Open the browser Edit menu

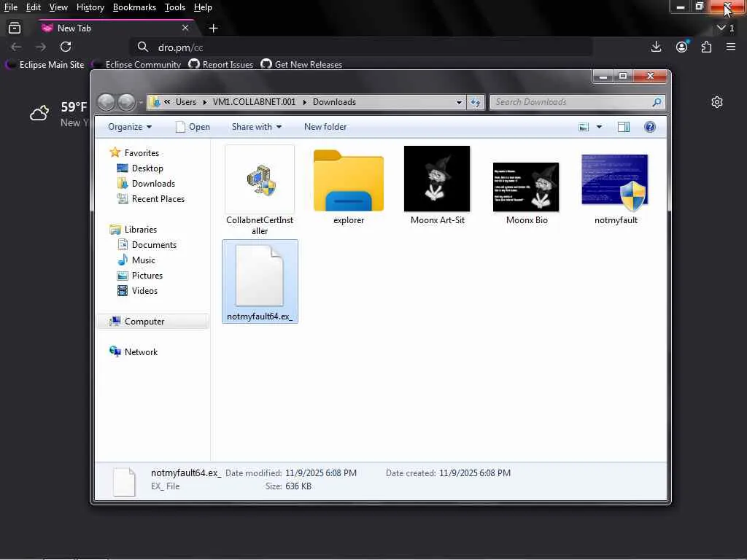click(x=34, y=7)
